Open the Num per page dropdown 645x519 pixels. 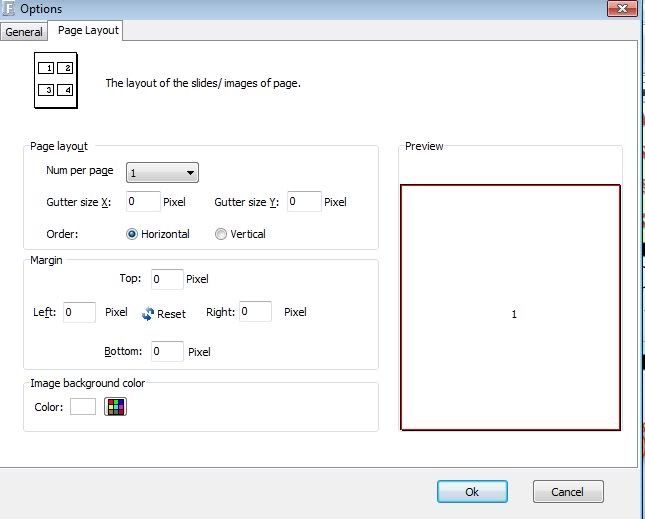(162, 173)
